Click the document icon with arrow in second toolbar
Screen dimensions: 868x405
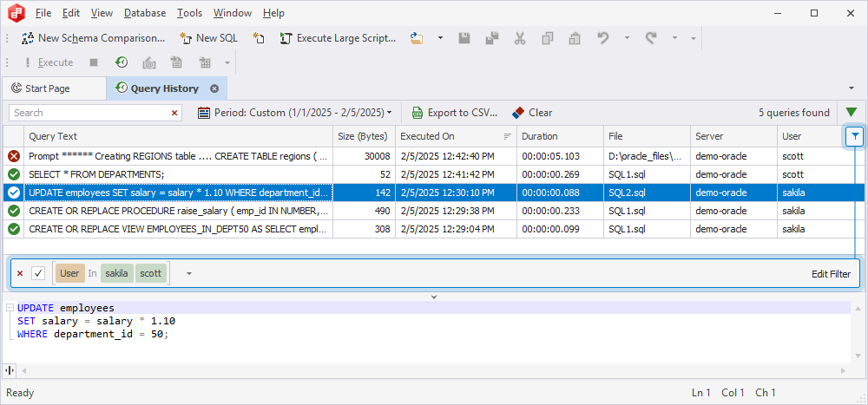(176, 62)
